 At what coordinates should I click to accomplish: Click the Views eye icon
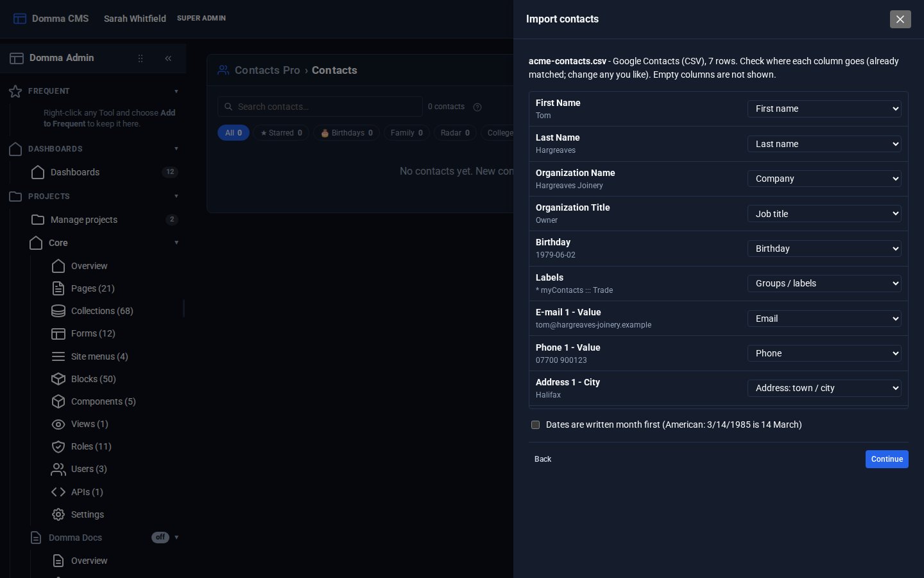[58, 424]
